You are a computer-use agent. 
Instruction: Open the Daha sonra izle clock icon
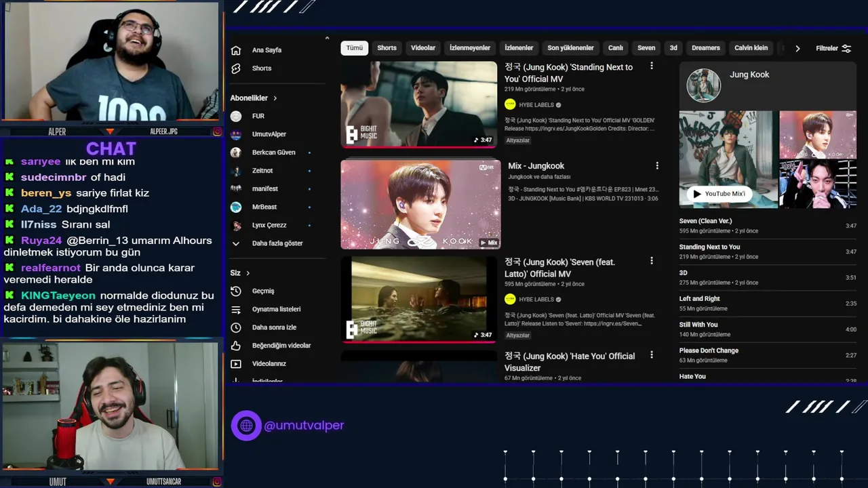point(236,327)
